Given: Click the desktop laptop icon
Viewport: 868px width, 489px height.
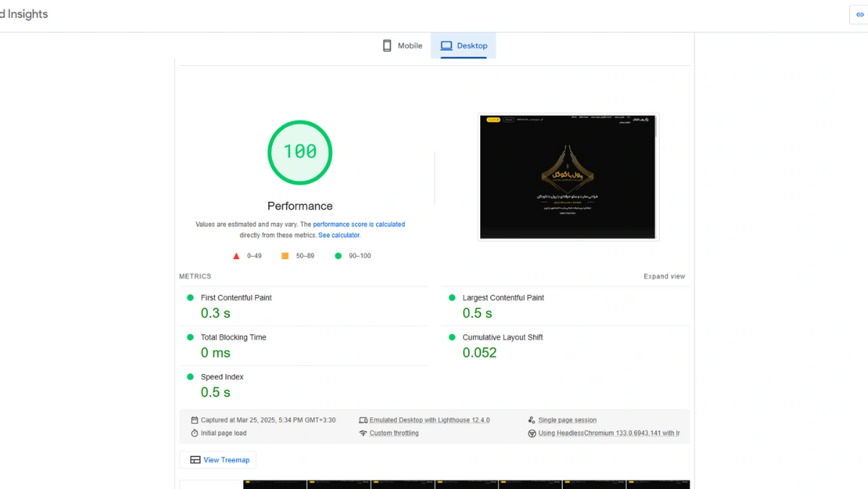Looking at the screenshot, I should pos(446,46).
